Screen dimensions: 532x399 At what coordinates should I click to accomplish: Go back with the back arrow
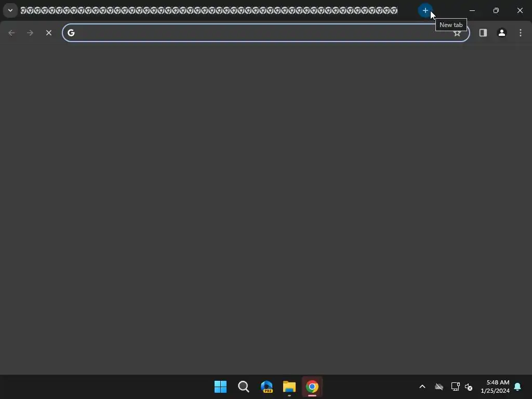pos(11,33)
